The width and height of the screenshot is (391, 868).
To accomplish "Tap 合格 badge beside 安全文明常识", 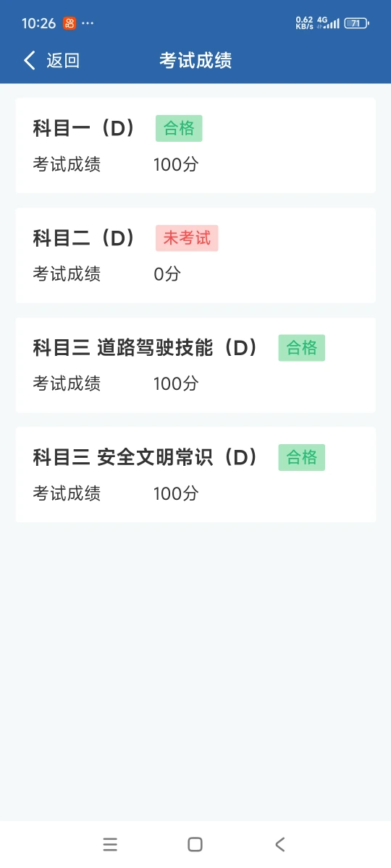I will click(x=302, y=457).
